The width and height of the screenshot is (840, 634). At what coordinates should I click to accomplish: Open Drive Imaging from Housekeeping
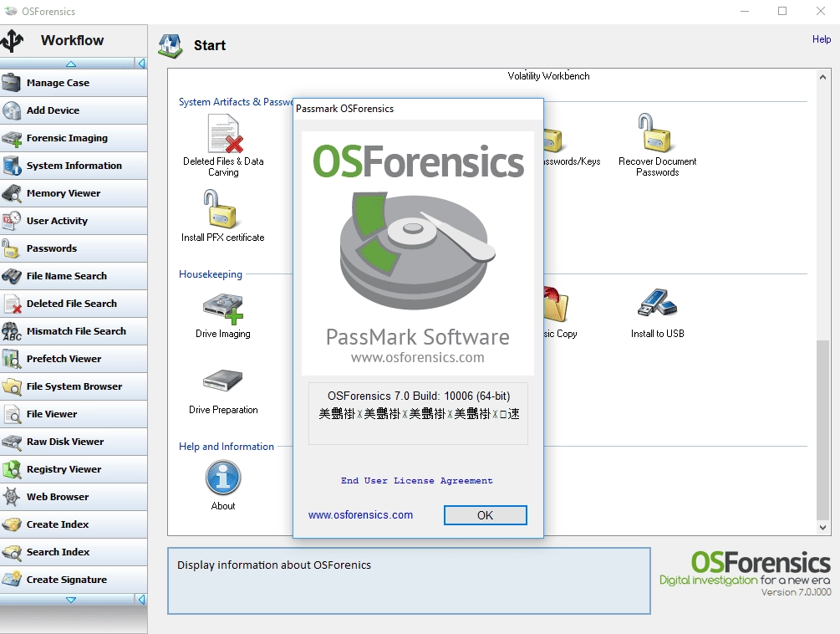(223, 309)
